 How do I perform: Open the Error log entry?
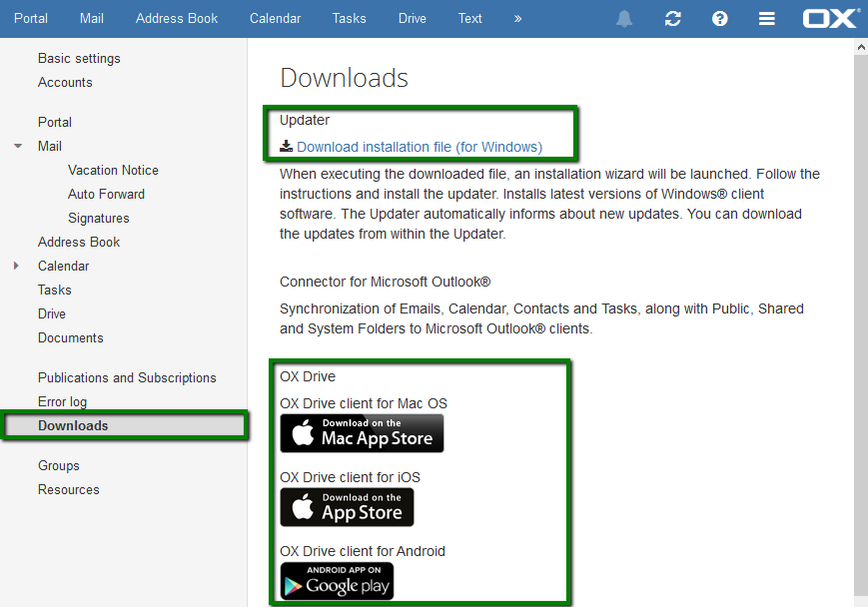tap(62, 401)
